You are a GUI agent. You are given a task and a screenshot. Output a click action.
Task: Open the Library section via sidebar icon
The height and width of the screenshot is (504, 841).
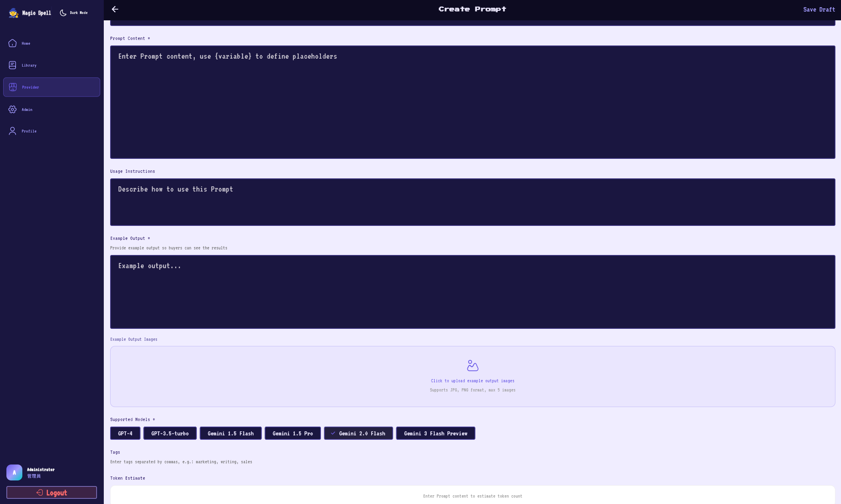pyautogui.click(x=12, y=65)
